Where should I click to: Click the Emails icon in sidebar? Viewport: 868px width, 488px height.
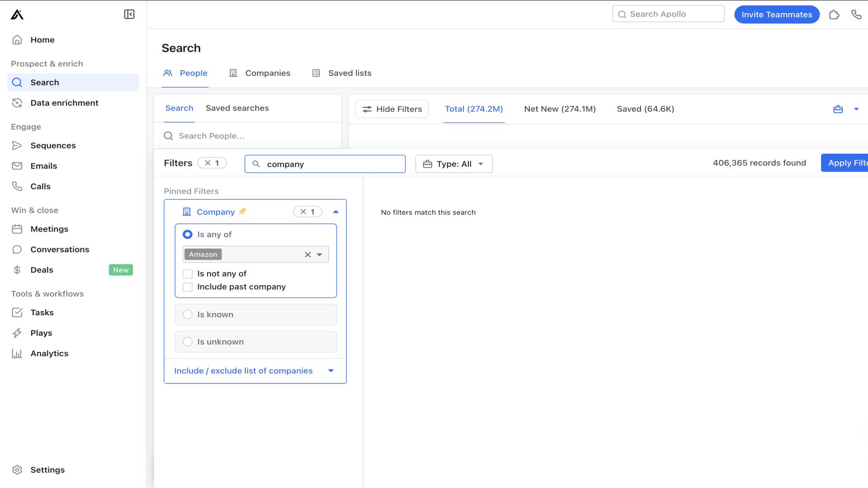pyautogui.click(x=16, y=166)
